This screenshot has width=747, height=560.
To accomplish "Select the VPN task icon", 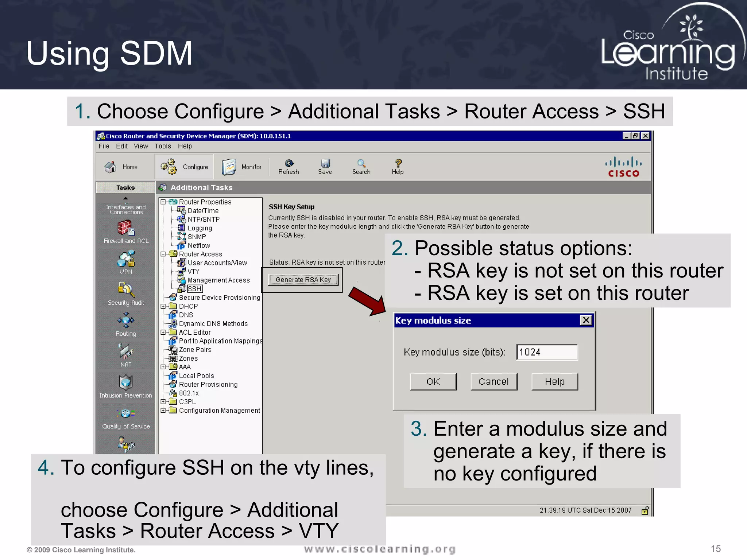I will pyautogui.click(x=126, y=259).
